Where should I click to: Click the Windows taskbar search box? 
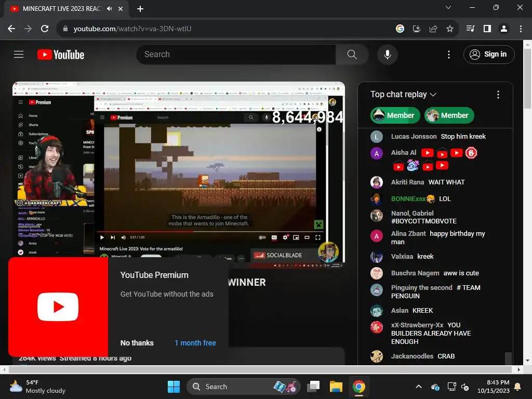(243, 387)
